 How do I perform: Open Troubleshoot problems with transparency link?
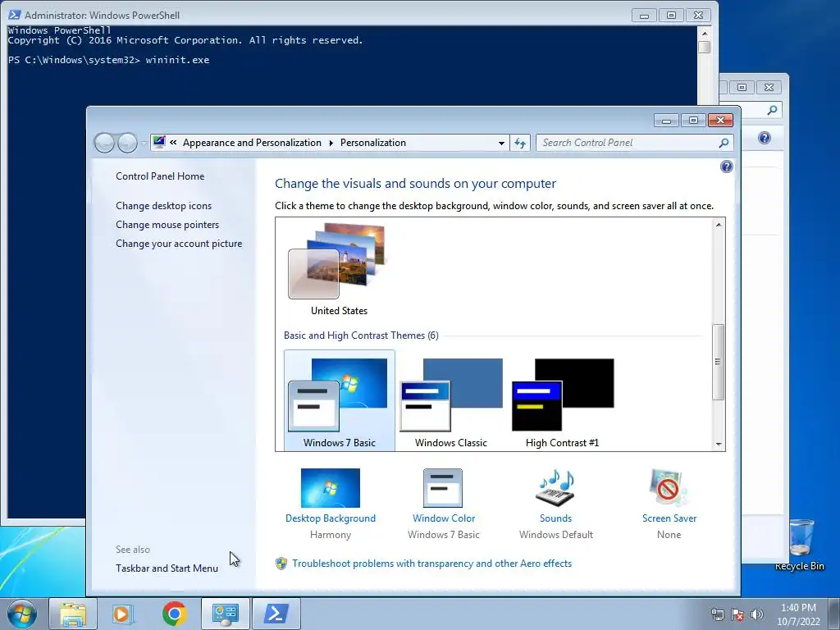click(431, 563)
